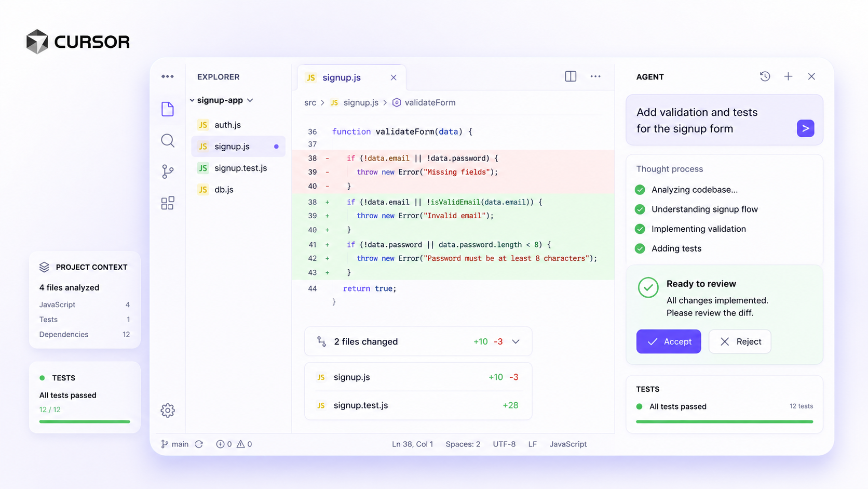Viewport: 868px width, 489px height.
Task: Click the three-dot menu above sidebar
Action: pos(168,76)
